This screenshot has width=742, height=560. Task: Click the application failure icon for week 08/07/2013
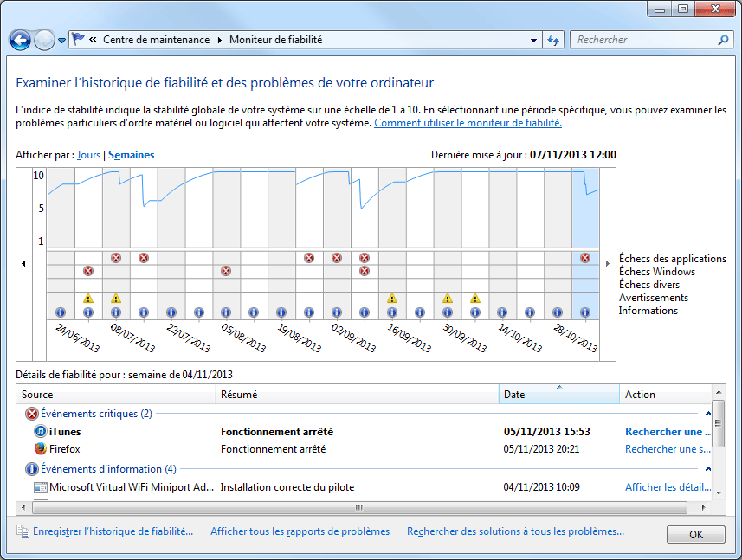pyautogui.click(x=116, y=258)
